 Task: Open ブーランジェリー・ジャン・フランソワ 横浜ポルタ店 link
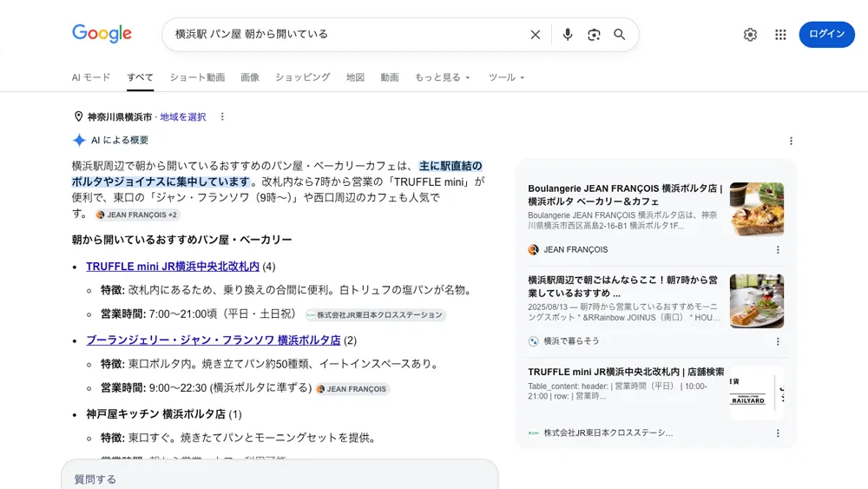click(x=214, y=340)
